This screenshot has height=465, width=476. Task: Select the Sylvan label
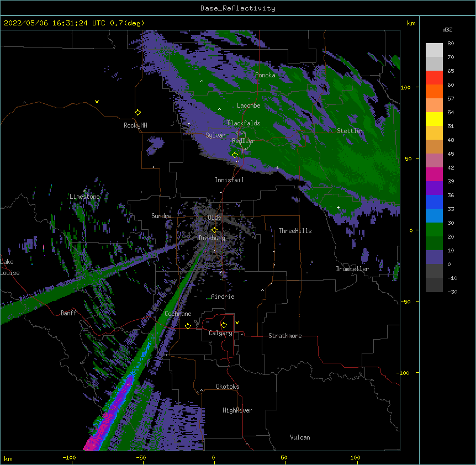(215, 135)
